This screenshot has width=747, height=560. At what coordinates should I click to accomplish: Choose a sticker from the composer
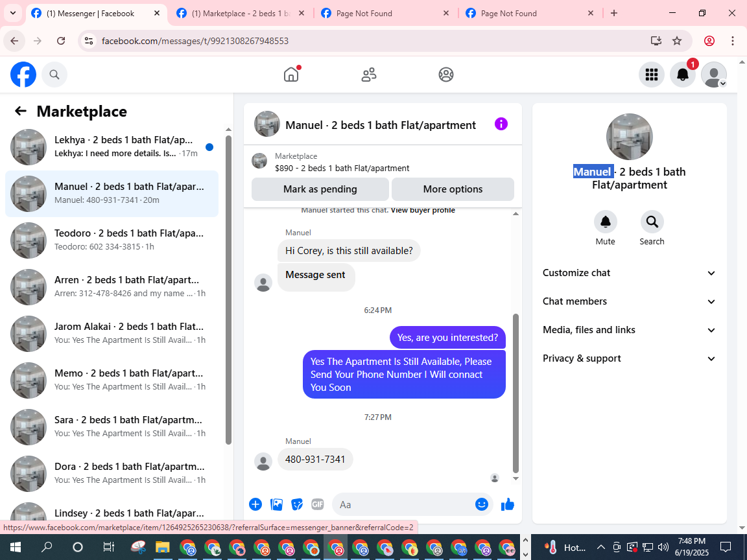[297, 504]
